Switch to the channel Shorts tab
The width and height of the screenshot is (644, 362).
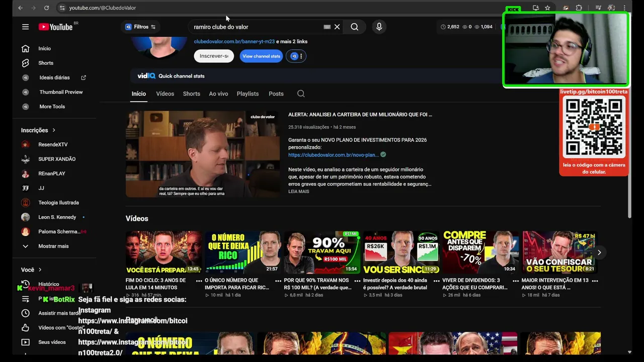[192, 94]
